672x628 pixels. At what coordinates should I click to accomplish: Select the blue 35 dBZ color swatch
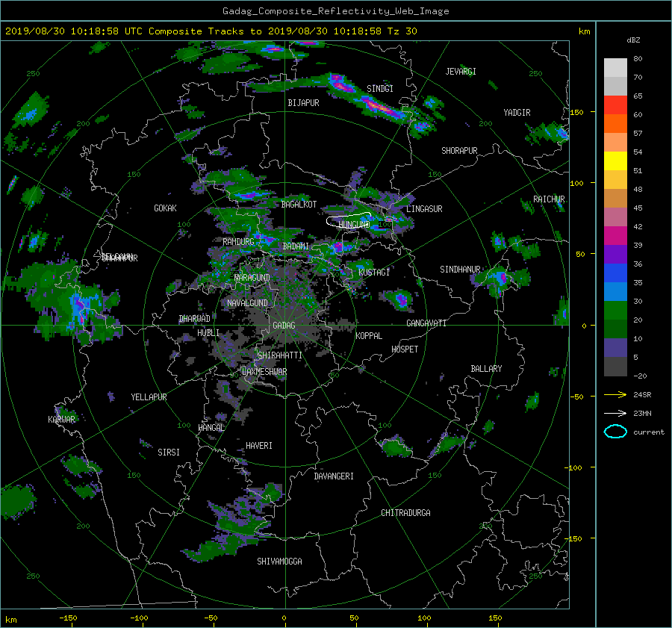point(615,273)
